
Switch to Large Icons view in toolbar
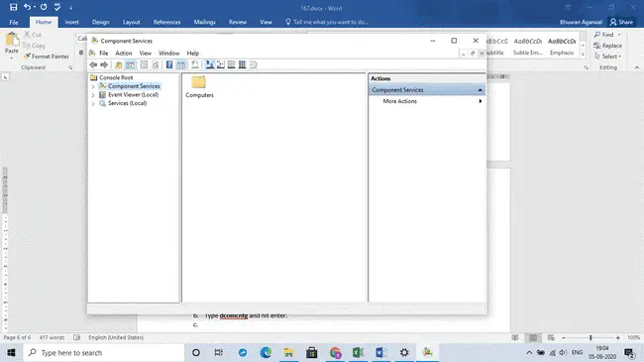210,64
